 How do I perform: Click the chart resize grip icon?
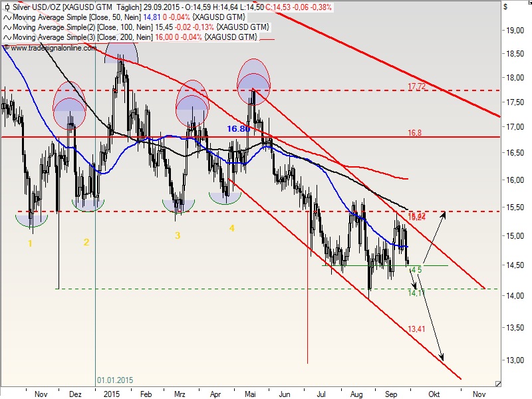497,384
